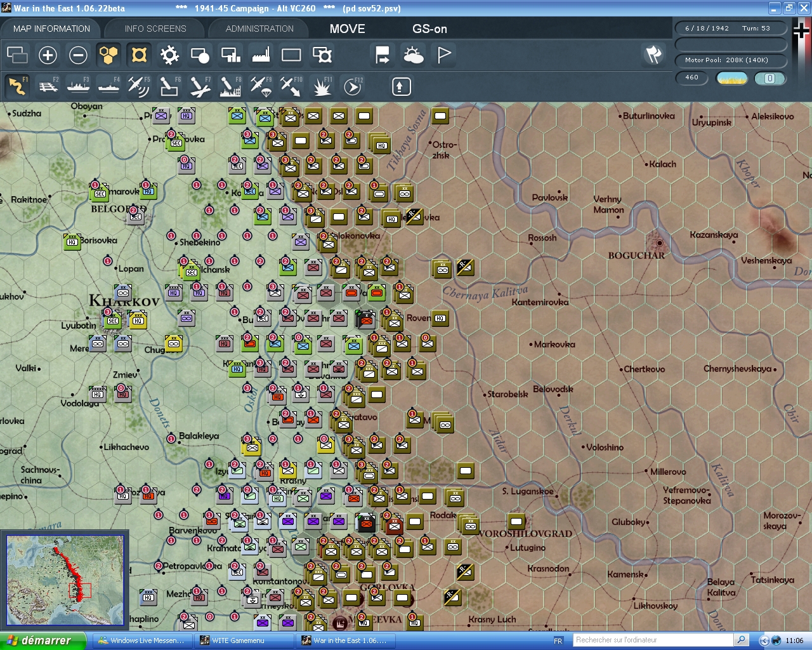This screenshot has height=650, width=812.
Task: Select F3 naval transport mode icon
Action: [78, 86]
